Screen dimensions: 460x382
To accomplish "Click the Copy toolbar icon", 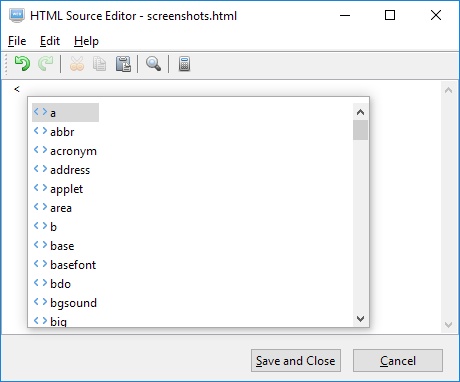I will point(99,64).
